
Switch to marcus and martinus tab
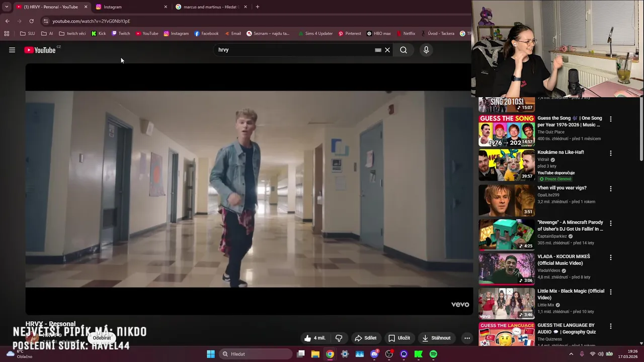[211, 7]
